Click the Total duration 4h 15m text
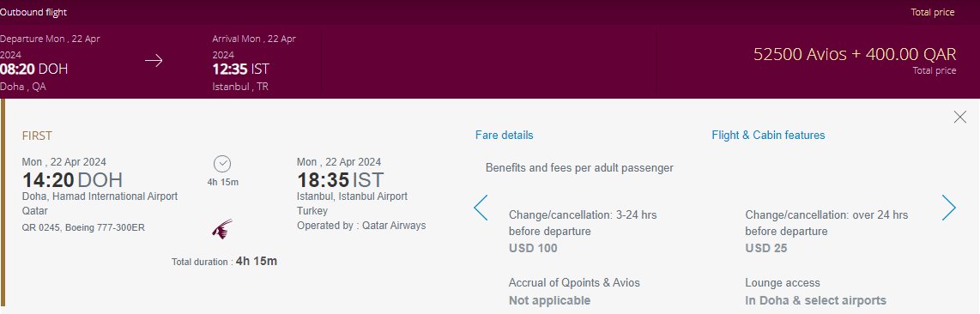This screenshot has height=314, width=980. click(224, 261)
